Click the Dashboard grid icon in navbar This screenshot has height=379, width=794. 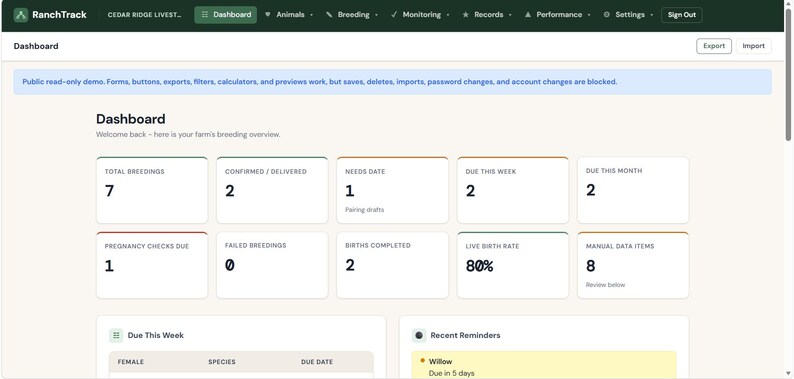coord(205,15)
